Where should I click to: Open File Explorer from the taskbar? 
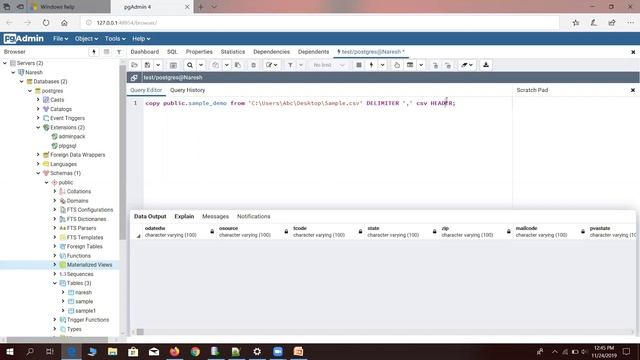point(113,351)
